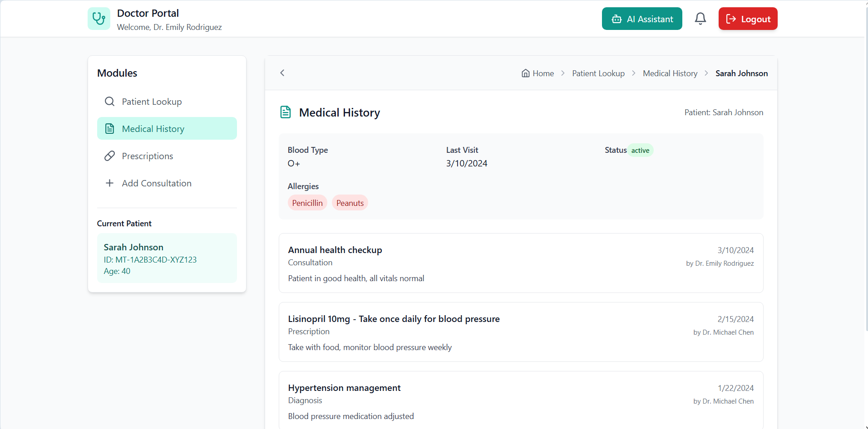Screen dimensions: 868x429
Task: Select Medical History module in sidebar
Action: click(167, 128)
